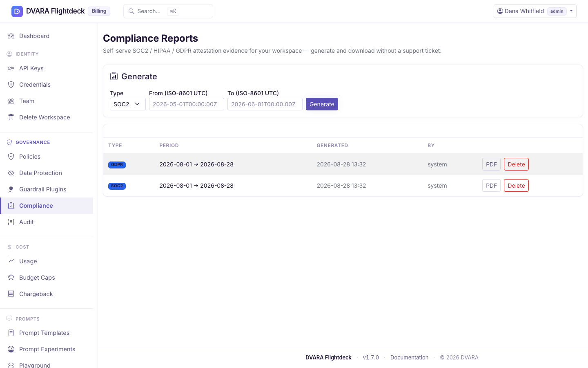Click the Audit journal icon
The height and width of the screenshot is (368, 588).
coord(11,222)
